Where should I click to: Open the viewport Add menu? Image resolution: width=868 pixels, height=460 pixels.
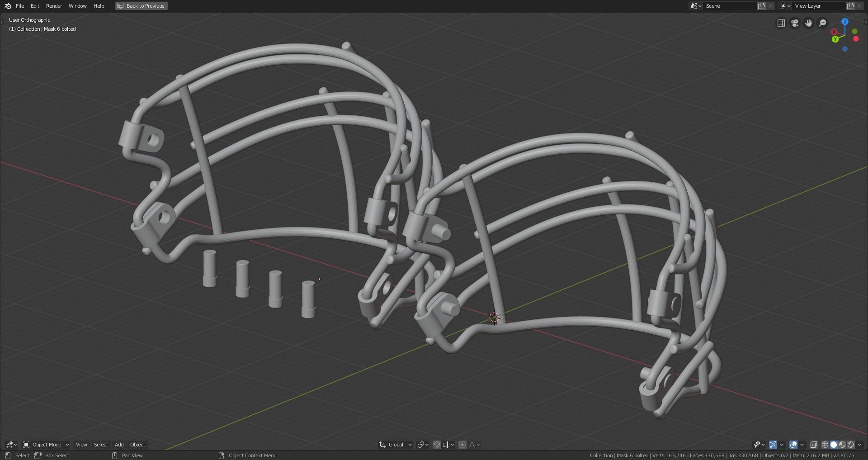coord(119,445)
